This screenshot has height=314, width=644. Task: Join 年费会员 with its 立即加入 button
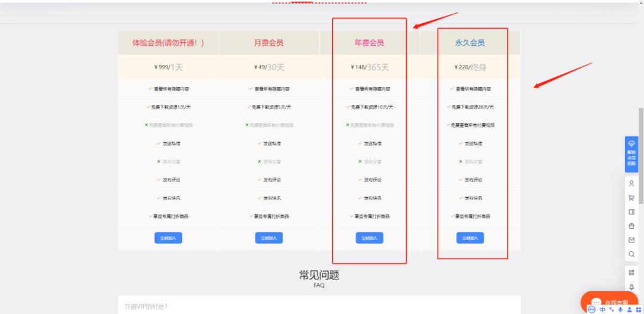click(x=369, y=238)
